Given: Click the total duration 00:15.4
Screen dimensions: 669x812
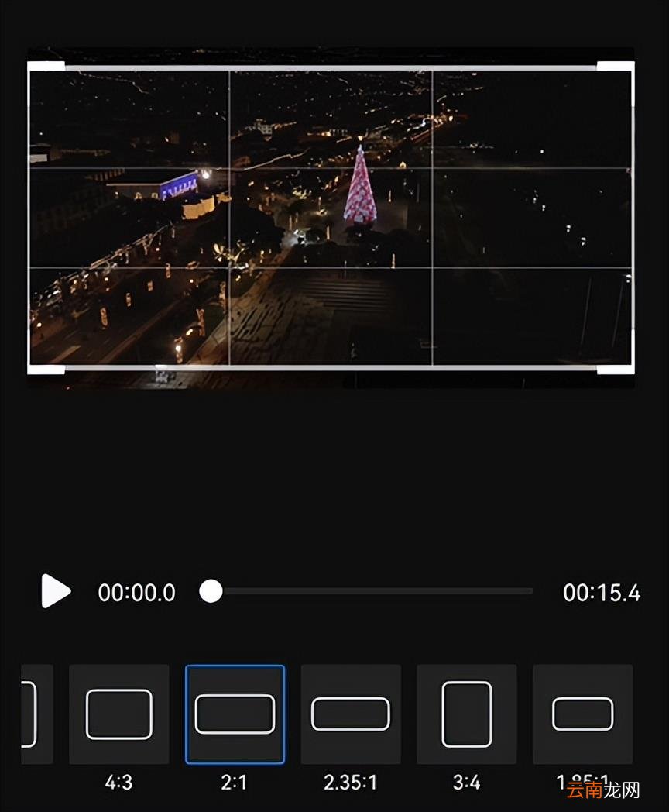Looking at the screenshot, I should tap(602, 593).
